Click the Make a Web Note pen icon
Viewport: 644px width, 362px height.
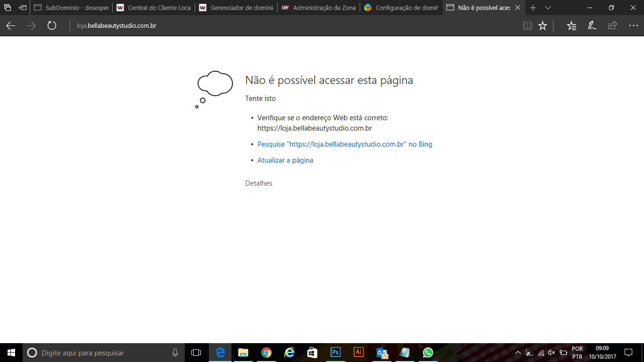(x=592, y=26)
